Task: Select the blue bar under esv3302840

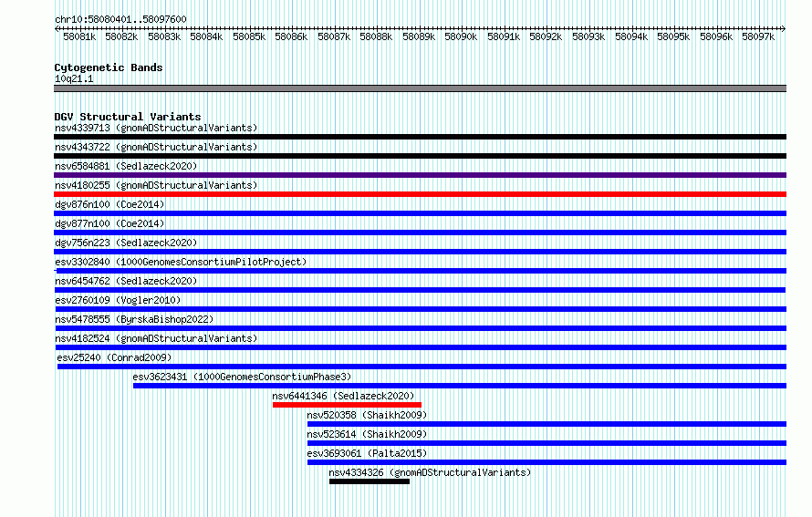Action: [420, 271]
